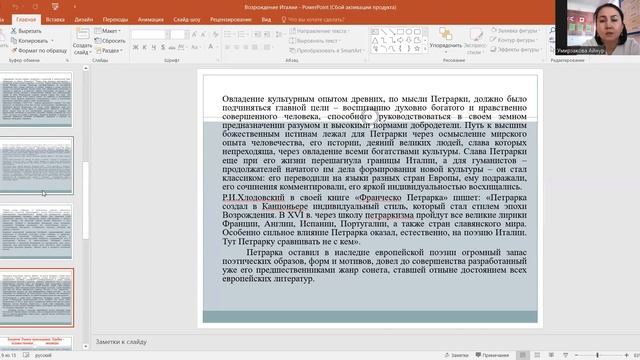Screen dimensions: 640x360
Task: Click the Slide Sorter view icon
Action: click(537, 355)
